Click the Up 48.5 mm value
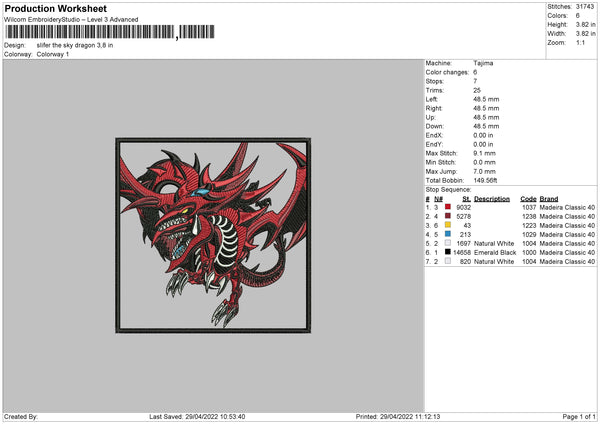This screenshot has width=600, height=424. [486, 117]
